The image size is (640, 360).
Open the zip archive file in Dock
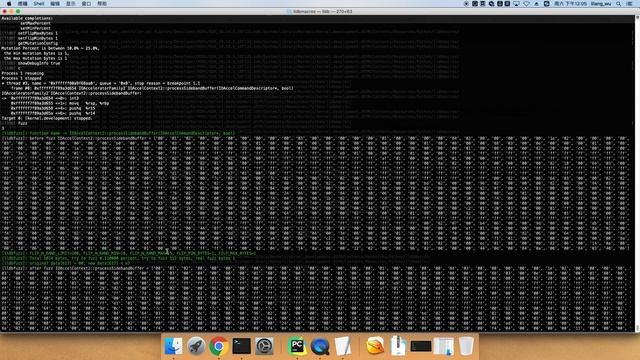[398, 346]
